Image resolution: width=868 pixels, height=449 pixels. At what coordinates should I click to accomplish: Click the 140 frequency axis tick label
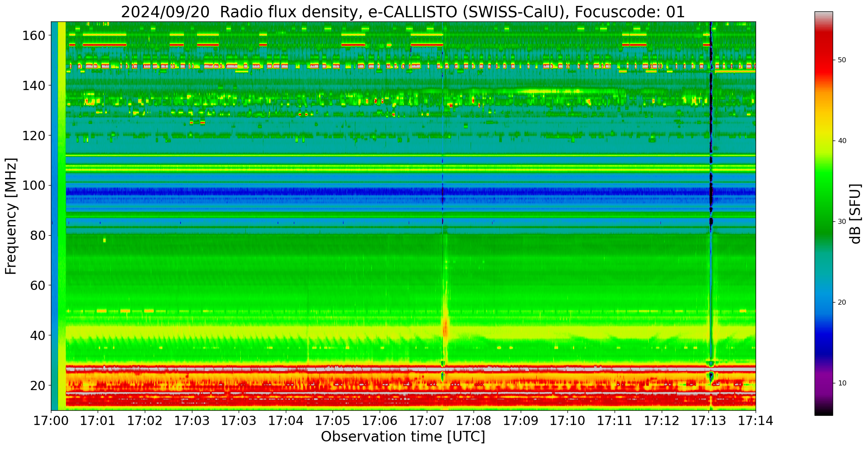pos(34,85)
